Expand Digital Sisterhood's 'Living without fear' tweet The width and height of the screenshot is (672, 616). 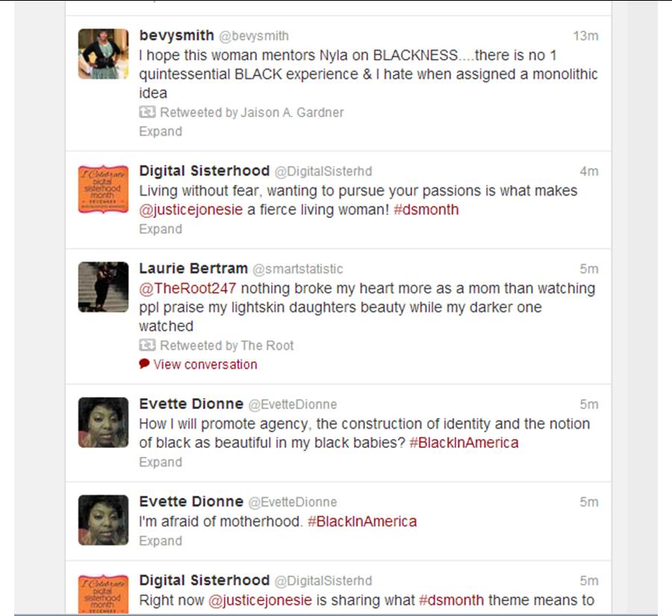coord(161,229)
